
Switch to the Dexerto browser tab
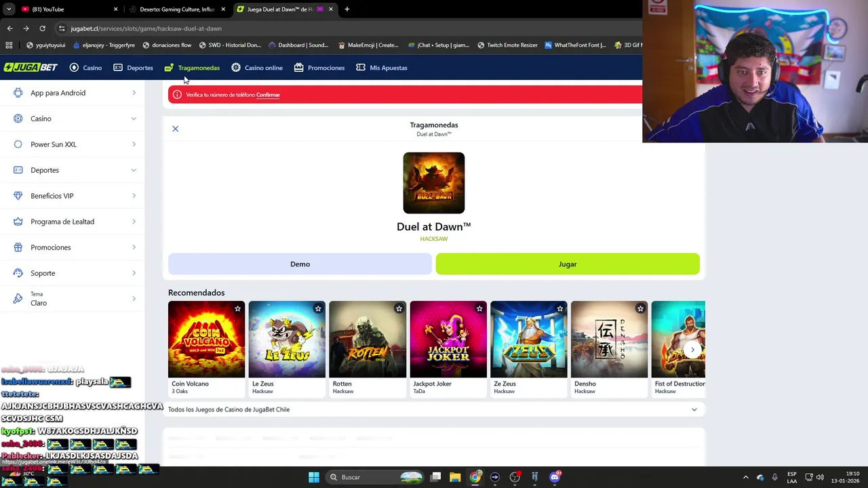coord(178,9)
